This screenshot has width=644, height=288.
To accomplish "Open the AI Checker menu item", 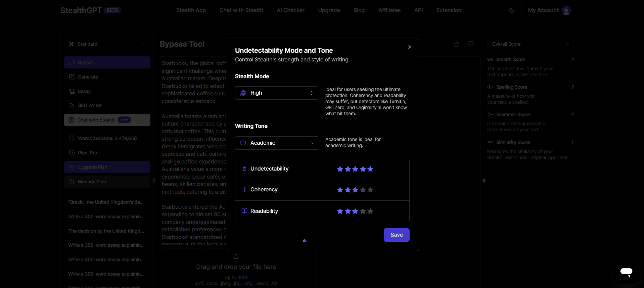I will (290, 10).
